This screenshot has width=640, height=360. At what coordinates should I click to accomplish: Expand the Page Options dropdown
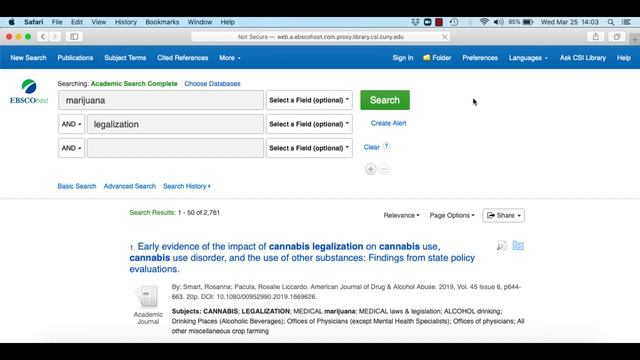coord(452,215)
